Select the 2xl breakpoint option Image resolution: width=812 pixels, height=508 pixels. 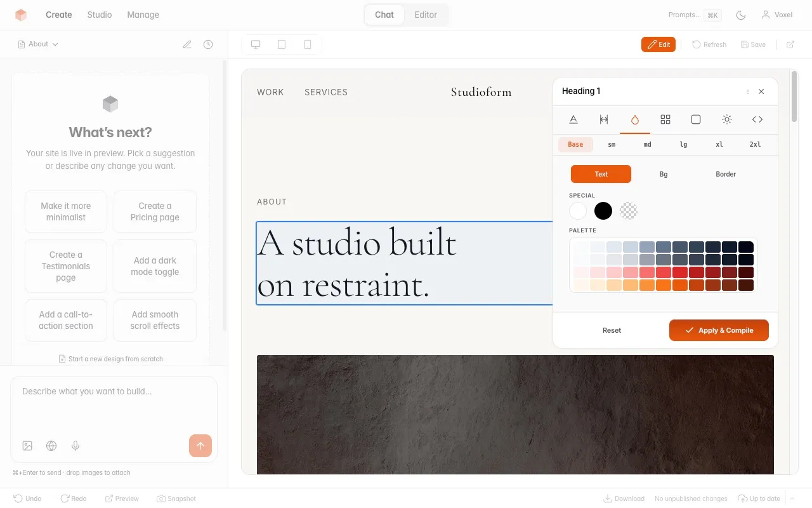click(755, 144)
